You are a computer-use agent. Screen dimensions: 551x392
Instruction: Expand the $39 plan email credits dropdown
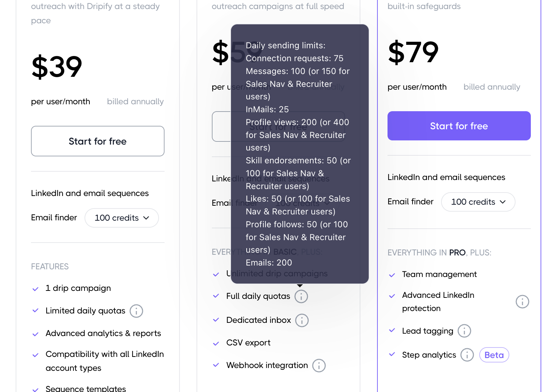pos(122,218)
